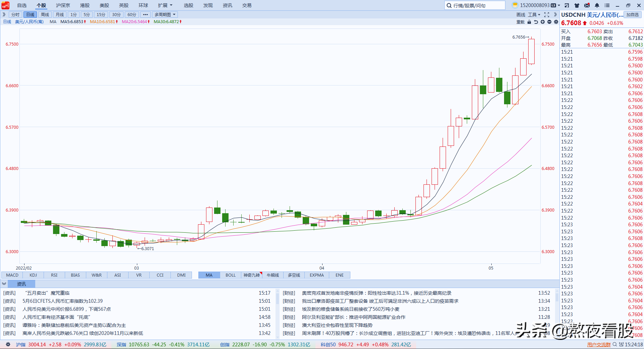
Task: Click the MA5:6.6853 indicator value
Action: pyautogui.click(x=73, y=22)
